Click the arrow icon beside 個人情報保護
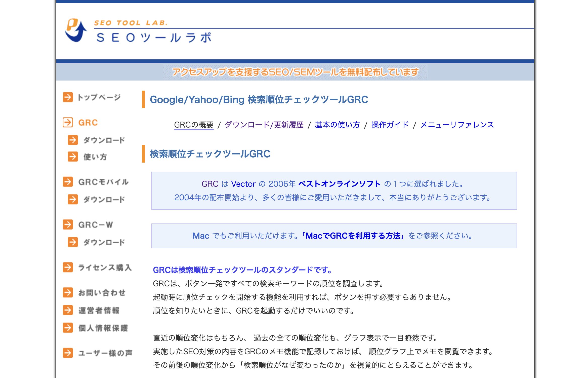Viewport: 588px width, 378px height. pos(68,328)
